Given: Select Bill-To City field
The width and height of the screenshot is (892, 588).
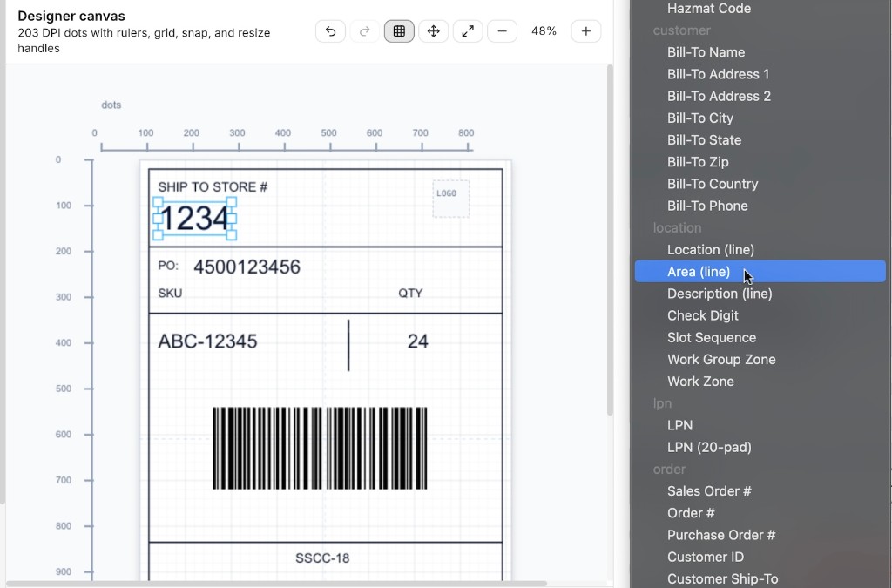Looking at the screenshot, I should (x=760, y=118).
